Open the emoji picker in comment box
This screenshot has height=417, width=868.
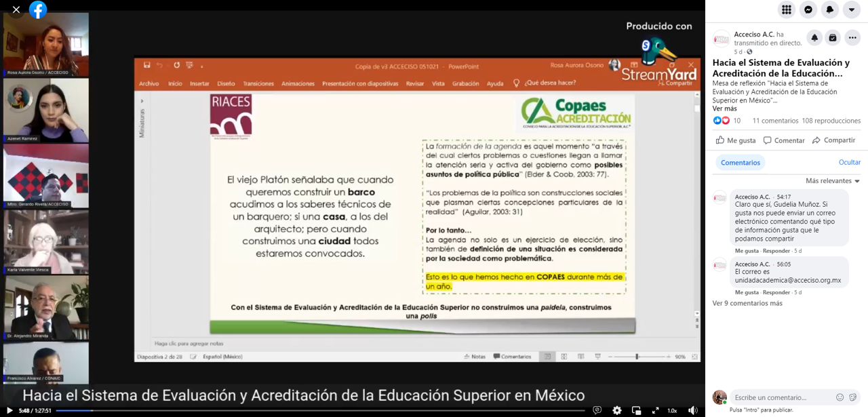840,397
